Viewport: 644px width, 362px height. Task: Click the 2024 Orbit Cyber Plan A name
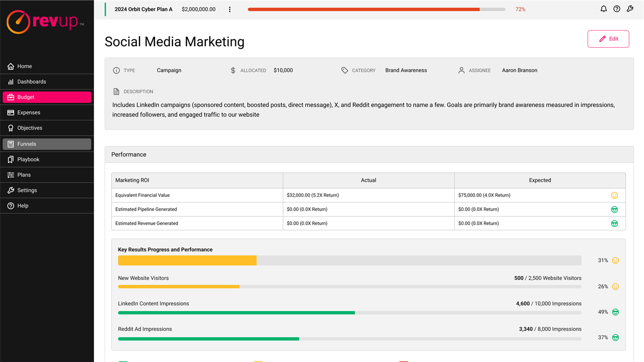click(143, 10)
